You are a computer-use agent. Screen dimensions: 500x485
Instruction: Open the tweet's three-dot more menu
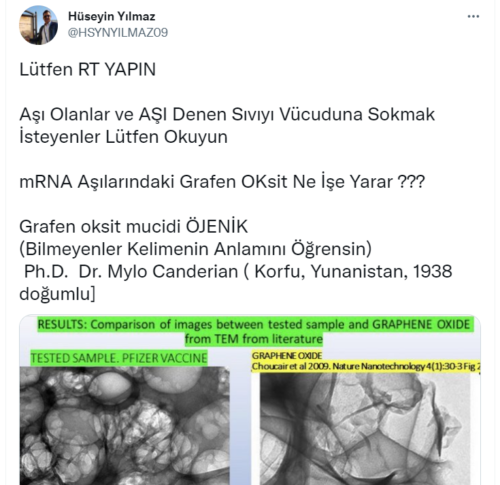click(473, 16)
